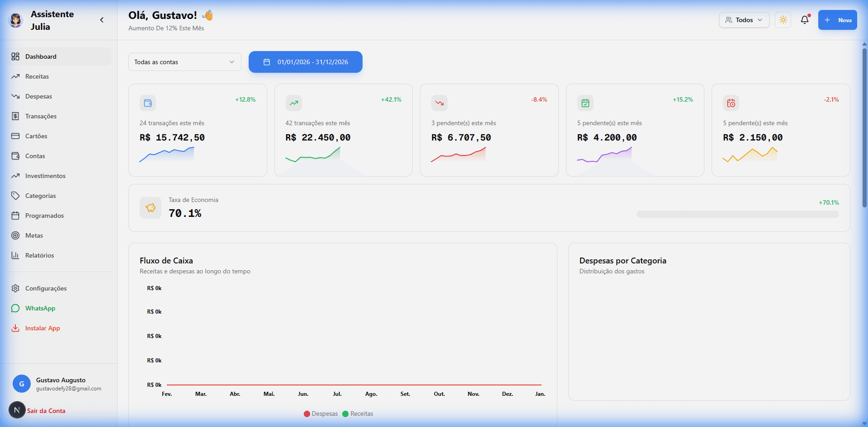Select the Metas target icon

click(x=15, y=235)
